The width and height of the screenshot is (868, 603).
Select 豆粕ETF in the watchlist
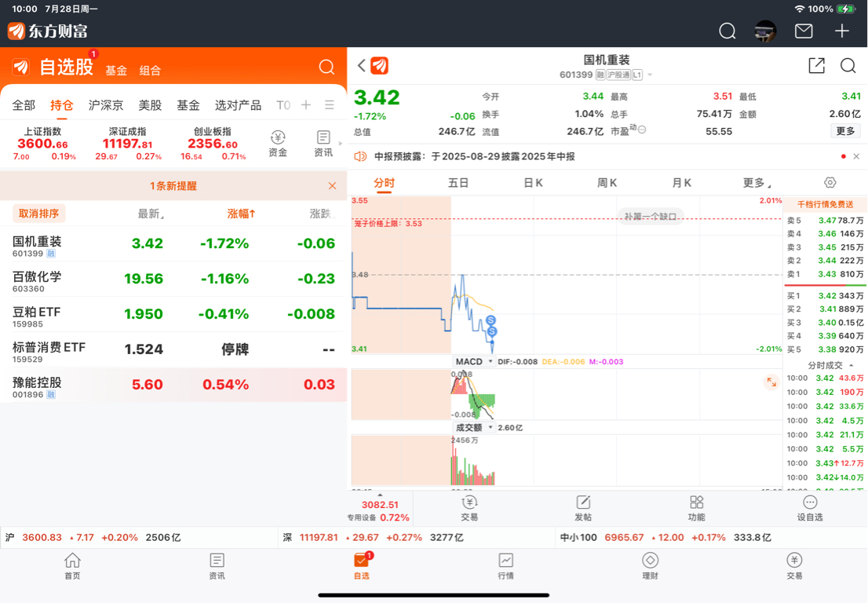(173, 315)
